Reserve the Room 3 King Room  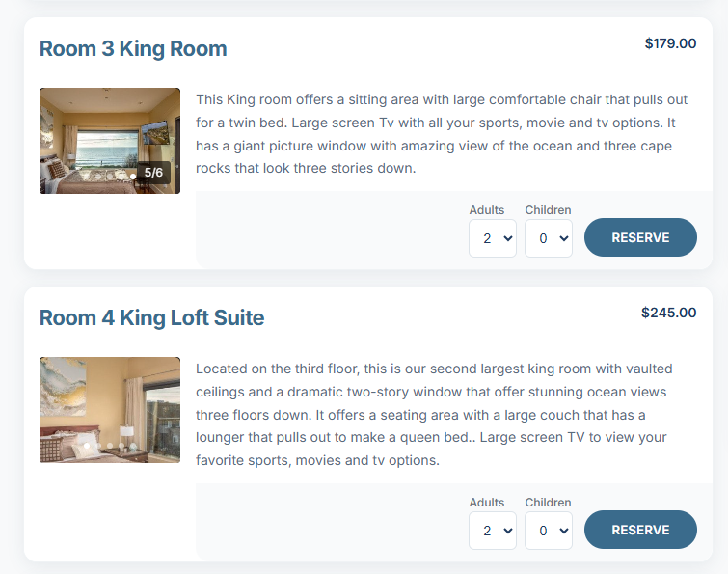point(640,237)
